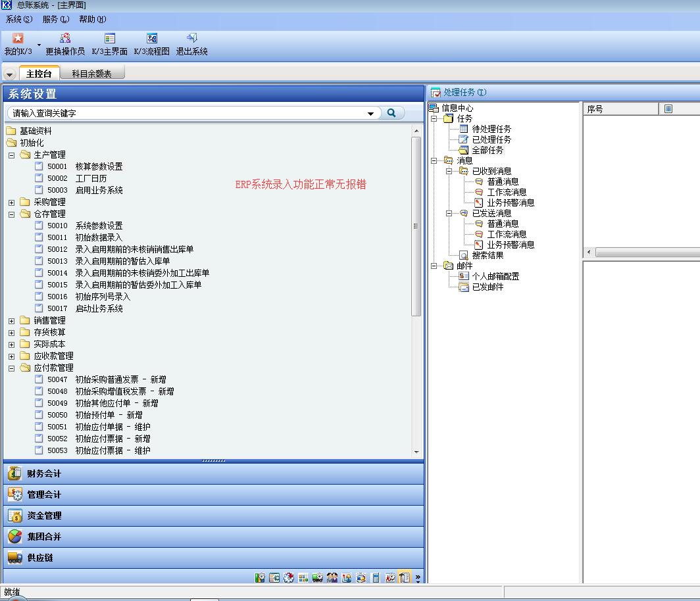Open the 资金管理 module bar
This screenshot has height=601, width=700.
[213, 516]
